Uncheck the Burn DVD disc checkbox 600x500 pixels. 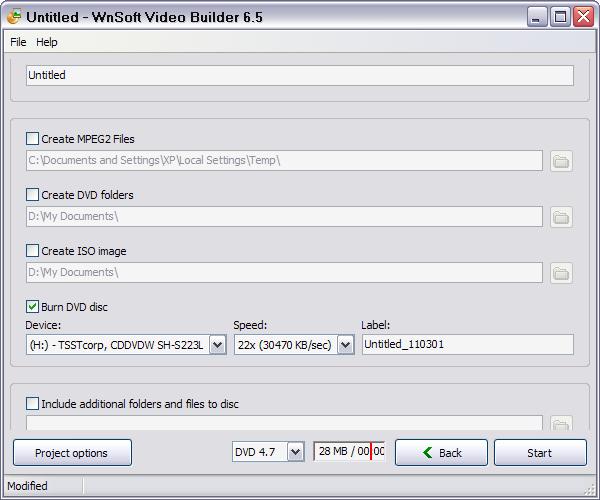pyautogui.click(x=33, y=307)
